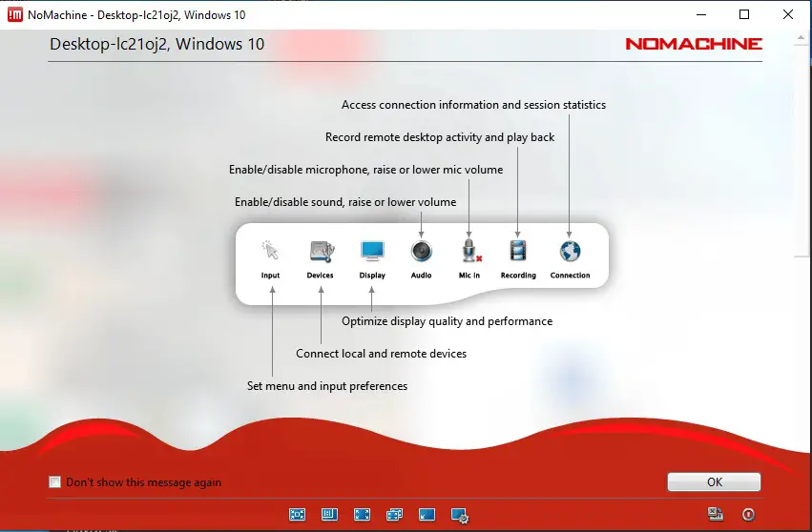Click the OK button
Screen dimensions: 812x532
714,481
